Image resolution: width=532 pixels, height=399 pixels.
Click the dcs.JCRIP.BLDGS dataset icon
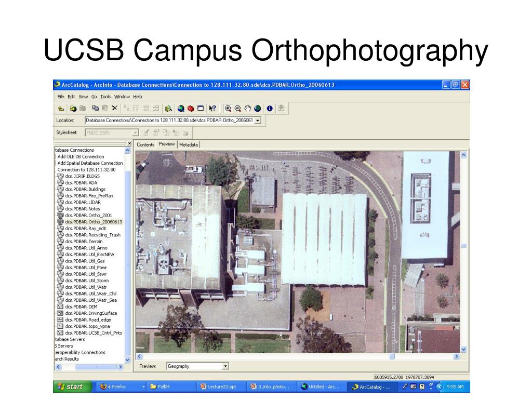(60, 177)
